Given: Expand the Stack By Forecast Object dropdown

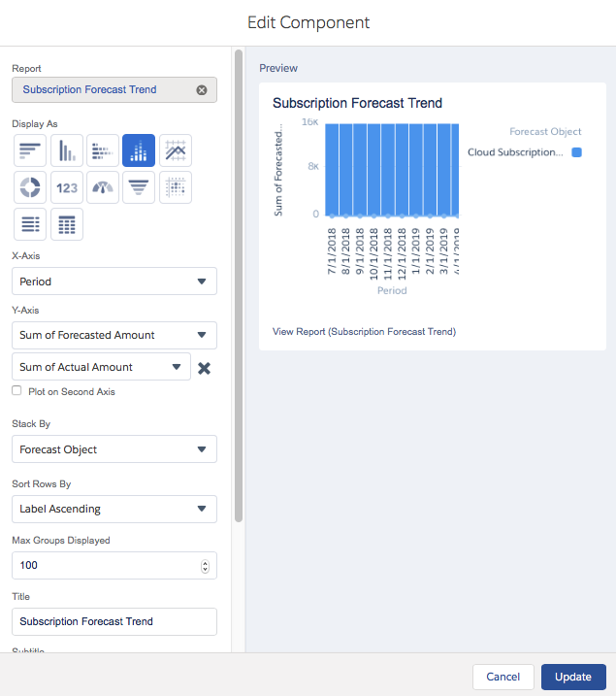Looking at the screenshot, I should click(x=113, y=449).
